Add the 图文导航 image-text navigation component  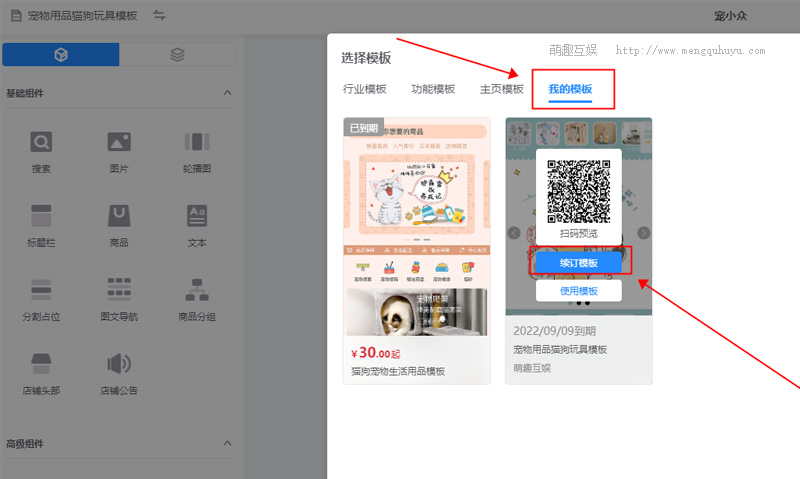tap(119, 299)
